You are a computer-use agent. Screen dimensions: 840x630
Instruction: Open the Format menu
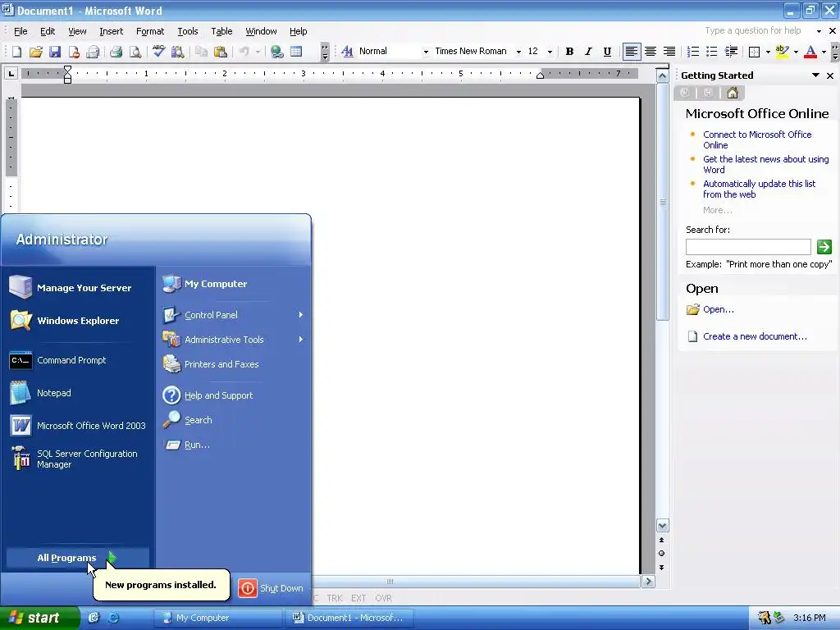[150, 31]
